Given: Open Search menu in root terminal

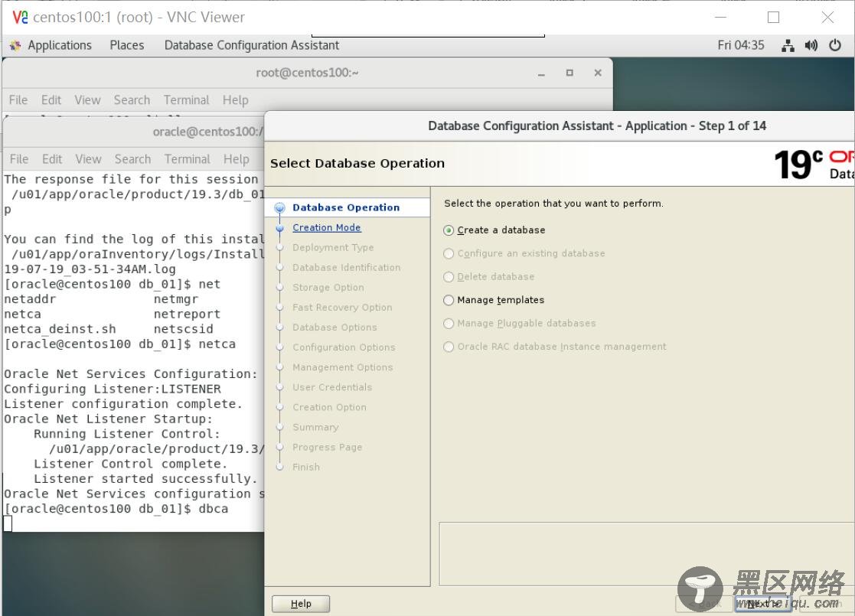Looking at the screenshot, I should pos(132,100).
